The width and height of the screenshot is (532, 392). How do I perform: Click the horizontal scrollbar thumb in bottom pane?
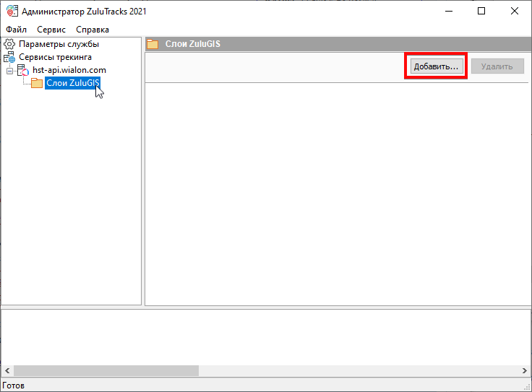pyautogui.click(x=106, y=370)
